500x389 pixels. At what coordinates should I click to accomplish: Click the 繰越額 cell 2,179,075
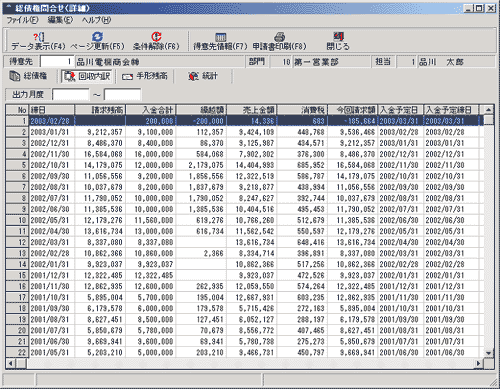[x=201, y=165]
